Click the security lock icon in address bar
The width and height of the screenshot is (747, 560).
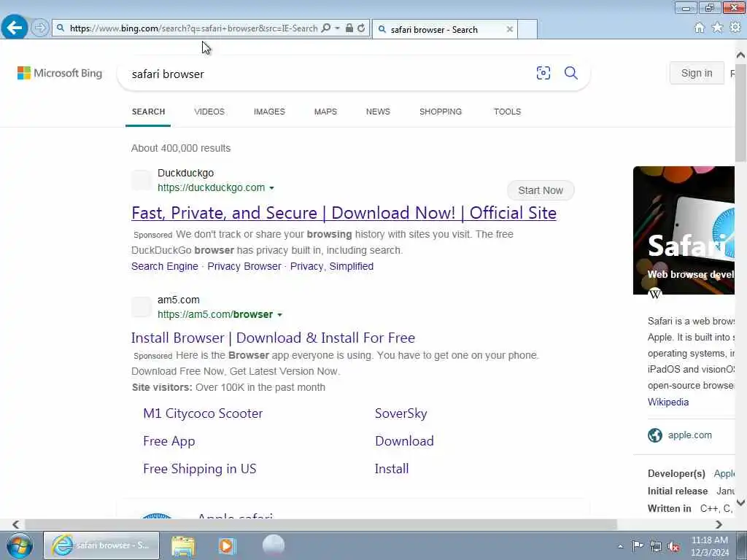pos(349,28)
